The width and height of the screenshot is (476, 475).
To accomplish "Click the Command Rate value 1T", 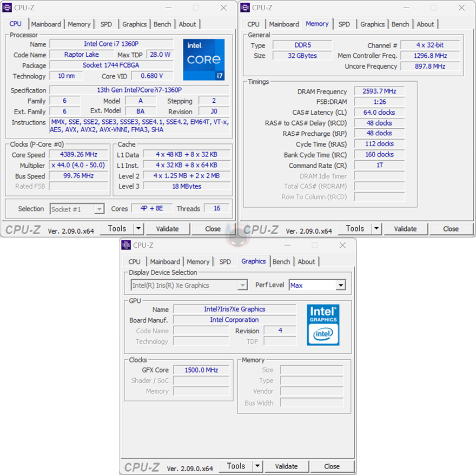I will pyautogui.click(x=380, y=165).
